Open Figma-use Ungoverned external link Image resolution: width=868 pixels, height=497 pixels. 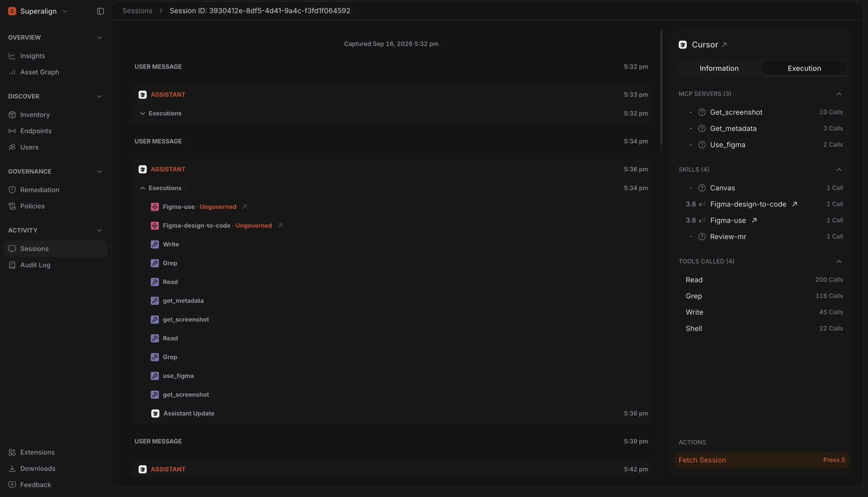click(244, 207)
